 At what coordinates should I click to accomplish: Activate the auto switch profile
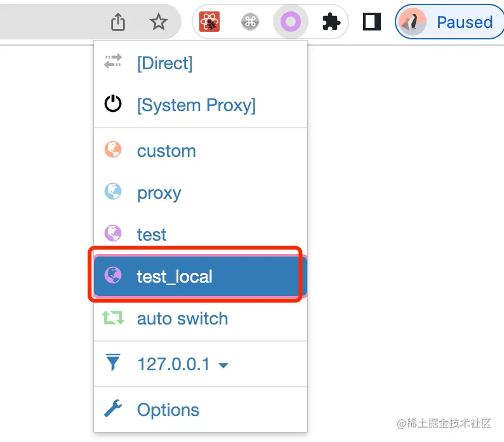(201, 318)
